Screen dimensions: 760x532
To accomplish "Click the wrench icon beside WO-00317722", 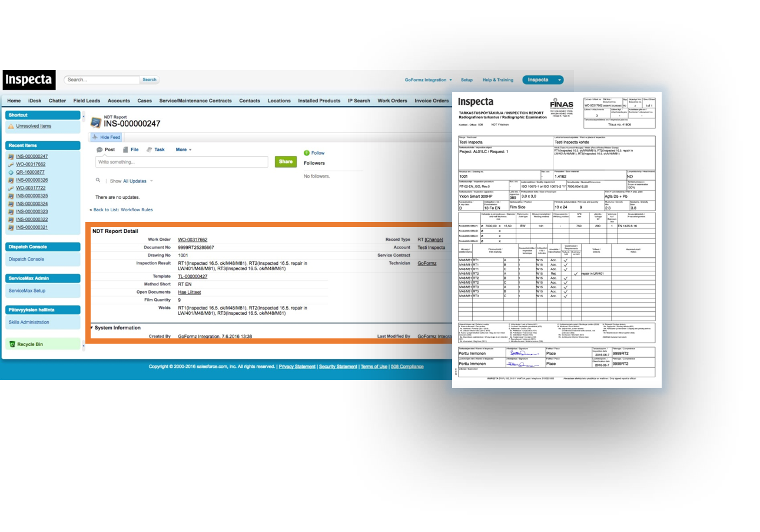I will tap(11, 188).
